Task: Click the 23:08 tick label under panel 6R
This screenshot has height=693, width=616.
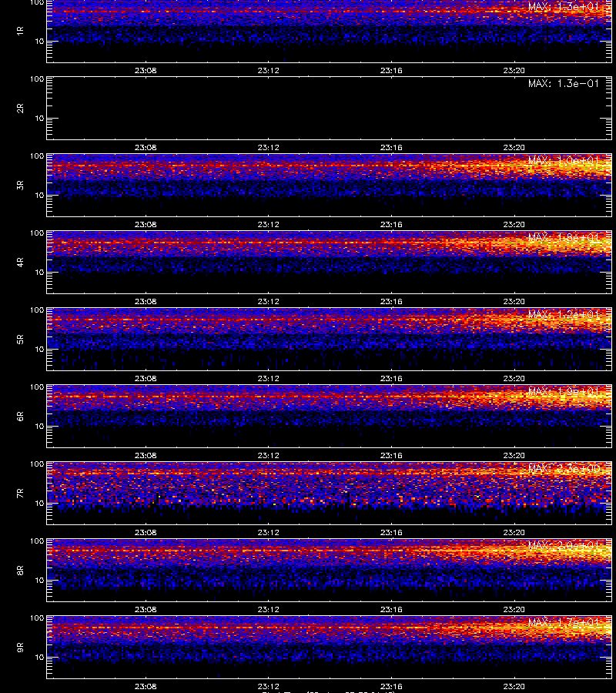Action: (x=146, y=455)
